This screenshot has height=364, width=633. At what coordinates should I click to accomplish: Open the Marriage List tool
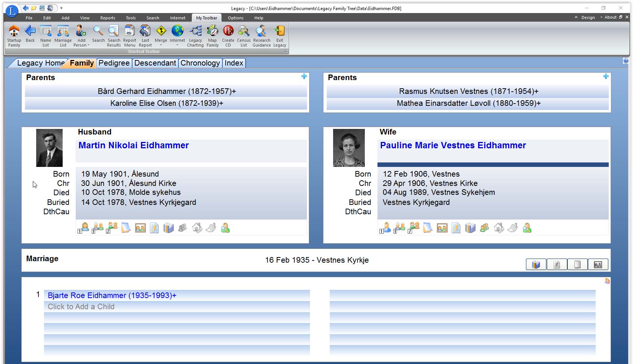coord(63,36)
